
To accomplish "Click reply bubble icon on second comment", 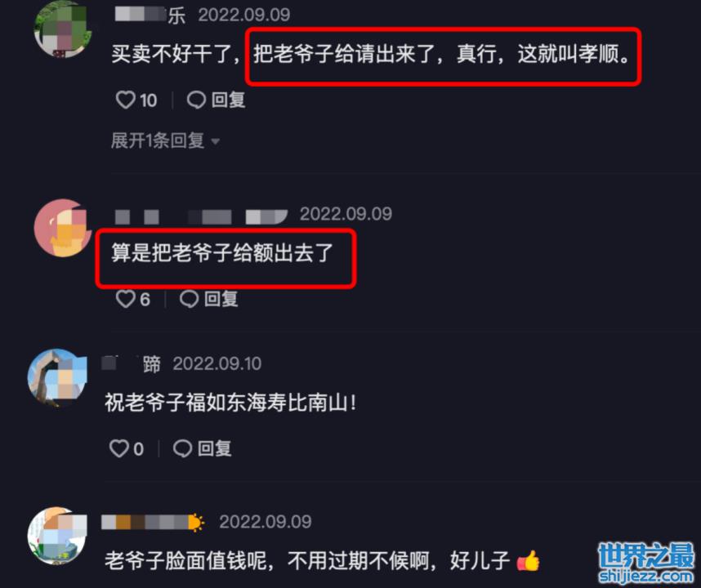I will (x=189, y=298).
